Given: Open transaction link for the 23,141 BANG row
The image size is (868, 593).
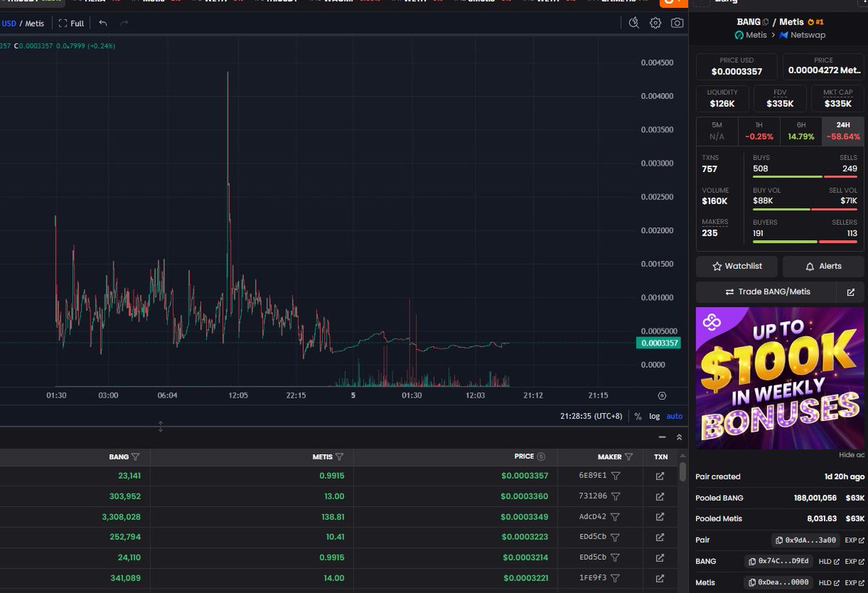Looking at the screenshot, I should click(x=660, y=476).
